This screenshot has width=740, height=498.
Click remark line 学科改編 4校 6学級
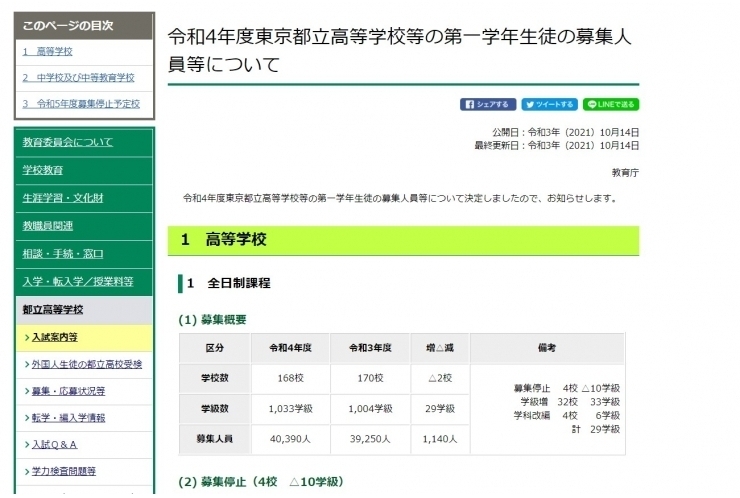pos(566,416)
